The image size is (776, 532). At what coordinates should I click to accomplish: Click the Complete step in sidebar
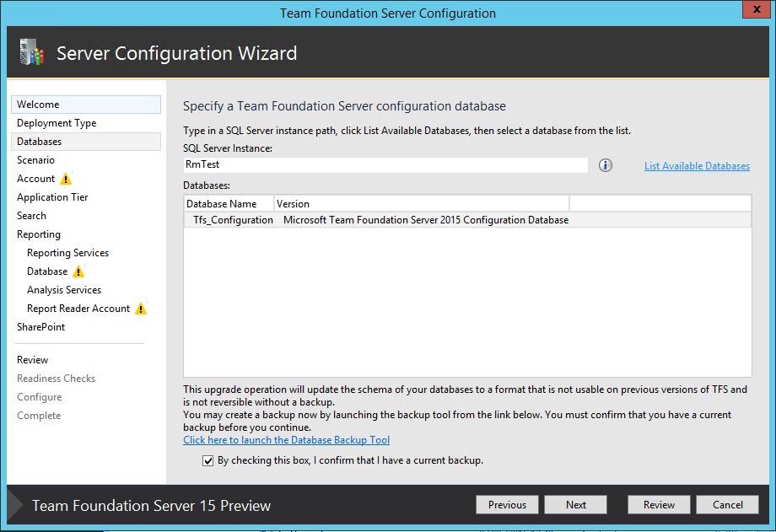[x=39, y=416]
